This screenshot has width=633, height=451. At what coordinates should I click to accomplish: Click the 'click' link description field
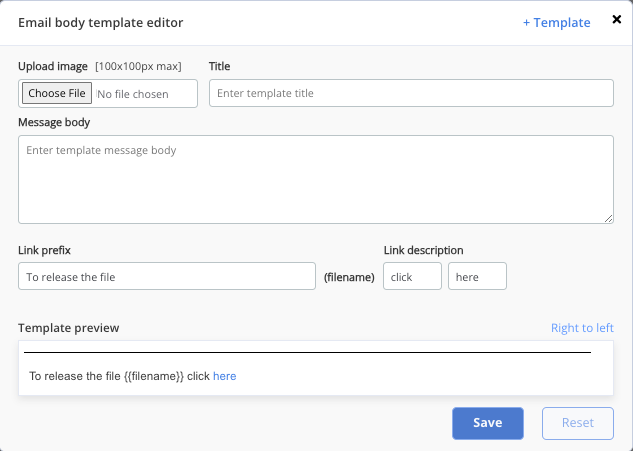click(x=412, y=276)
